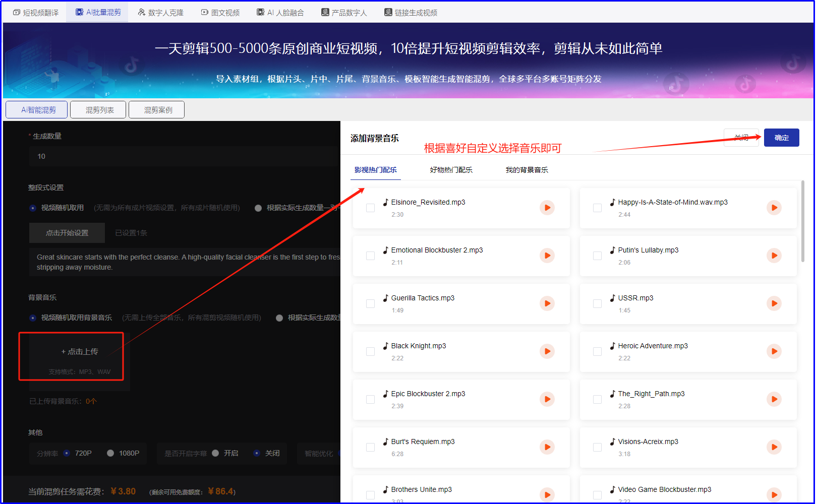Confirm music selection with 确定 button
Image resolution: width=816 pixels, height=504 pixels.
point(781,137)
